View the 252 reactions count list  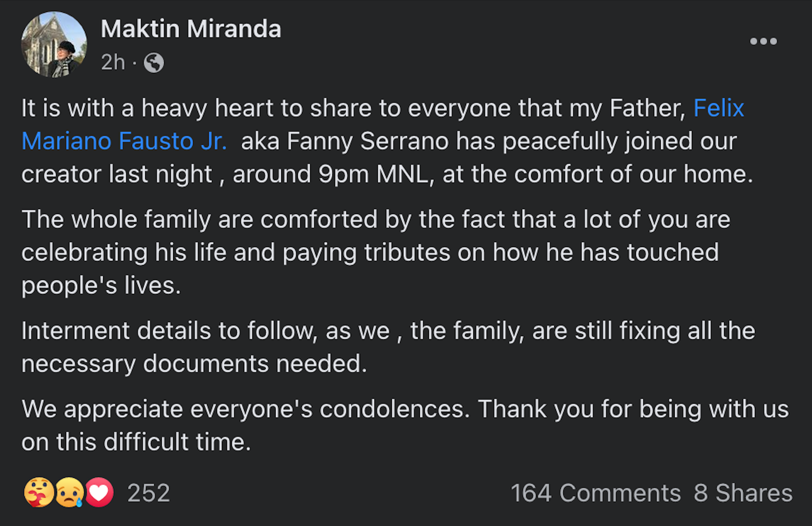pyautogui.click(x=148, y=493)
